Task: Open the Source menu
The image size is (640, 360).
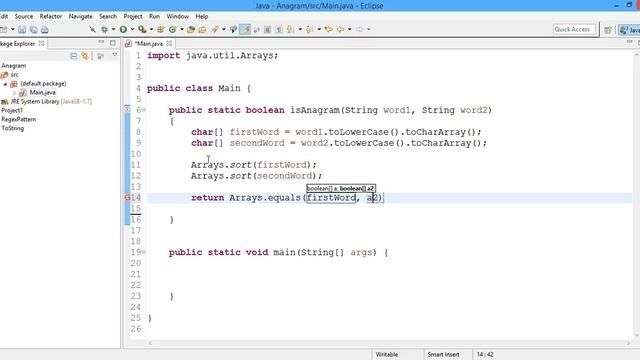Action: coord(24,16)
